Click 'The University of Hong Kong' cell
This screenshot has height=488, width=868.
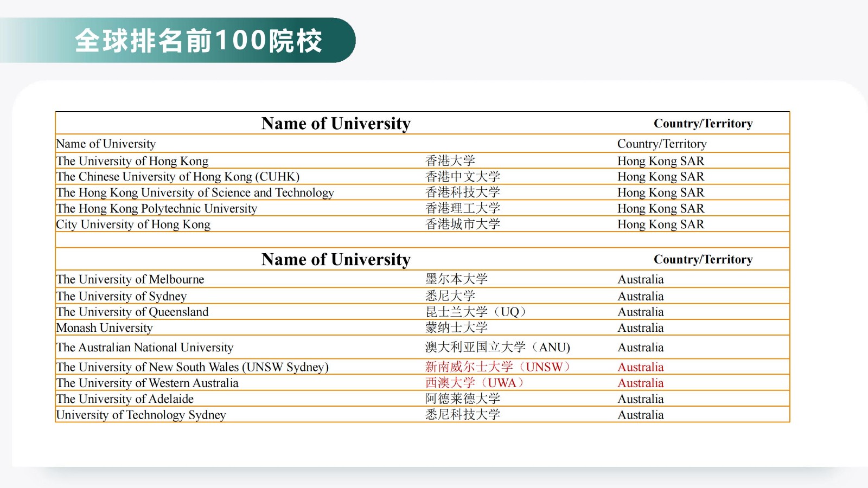pos(132,161)
